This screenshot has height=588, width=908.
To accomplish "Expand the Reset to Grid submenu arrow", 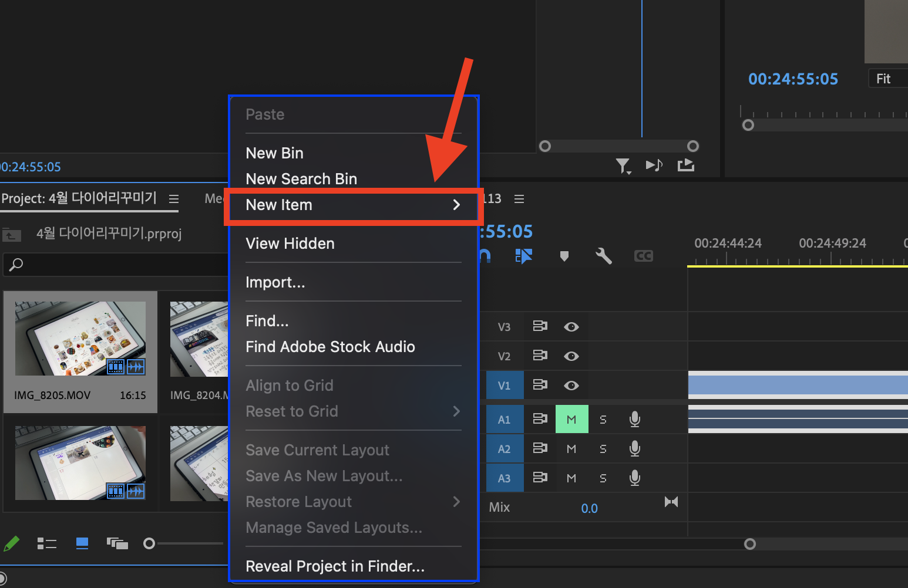I will click(456, 411).
